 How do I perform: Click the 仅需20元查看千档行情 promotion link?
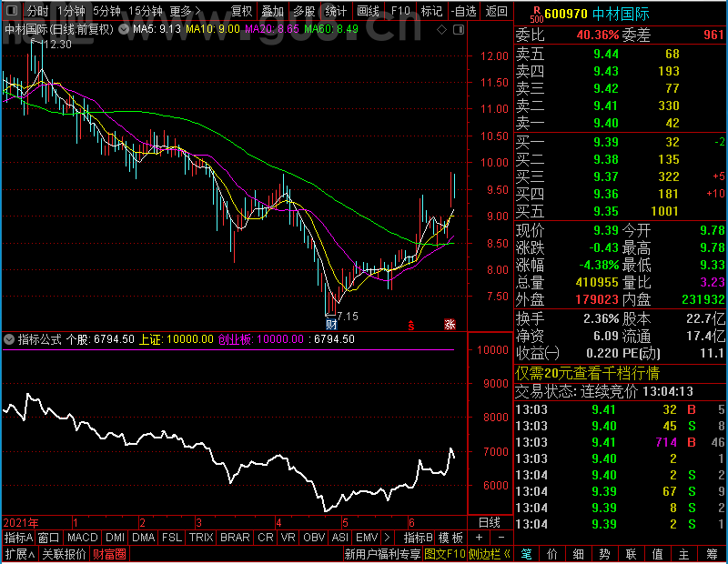click(587, 373)
